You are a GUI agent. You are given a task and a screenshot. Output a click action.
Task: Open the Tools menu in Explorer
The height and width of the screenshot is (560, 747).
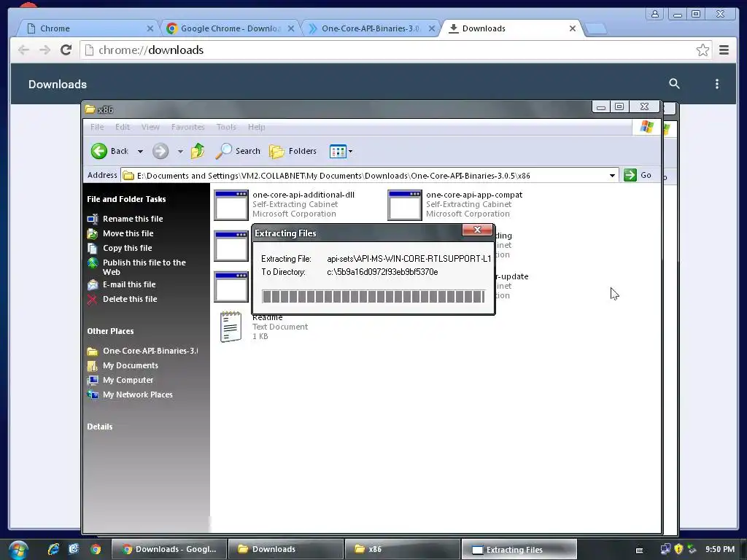(226, 127)
